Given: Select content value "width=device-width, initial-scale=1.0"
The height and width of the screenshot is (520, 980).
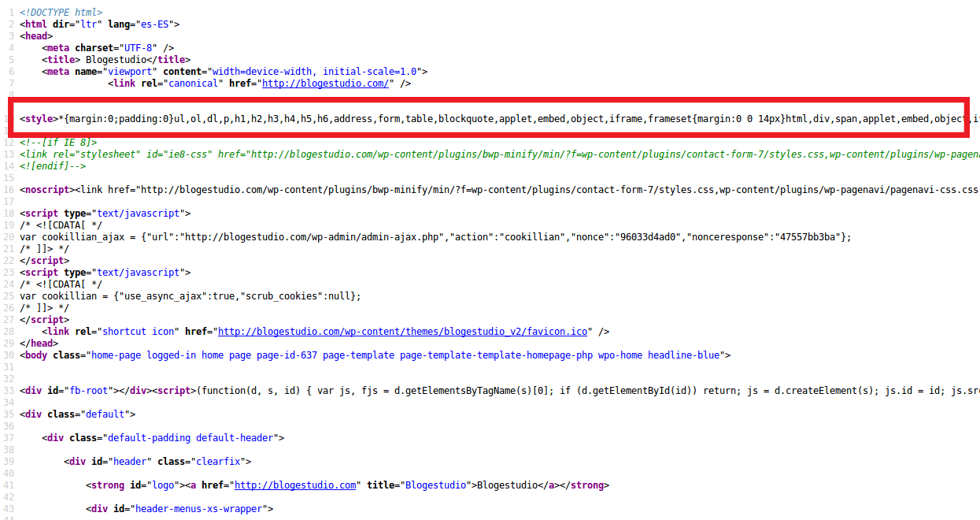Looking at the screenshot, I should [314, 71].
